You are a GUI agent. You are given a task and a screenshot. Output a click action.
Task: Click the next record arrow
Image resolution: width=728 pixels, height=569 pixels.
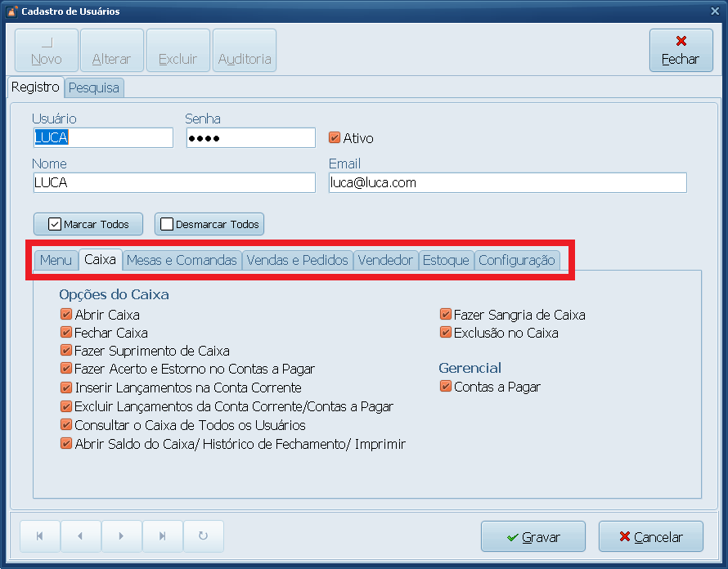[x=121, y=536]
